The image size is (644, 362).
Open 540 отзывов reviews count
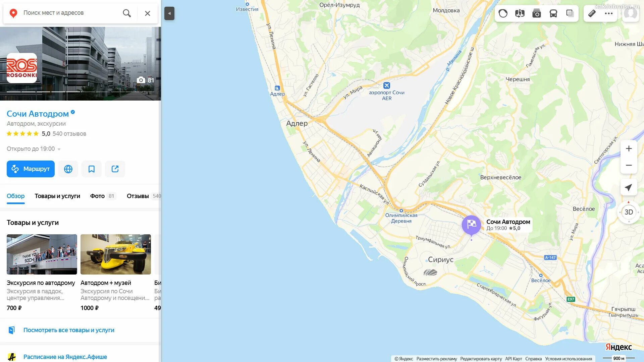point(69,134)
